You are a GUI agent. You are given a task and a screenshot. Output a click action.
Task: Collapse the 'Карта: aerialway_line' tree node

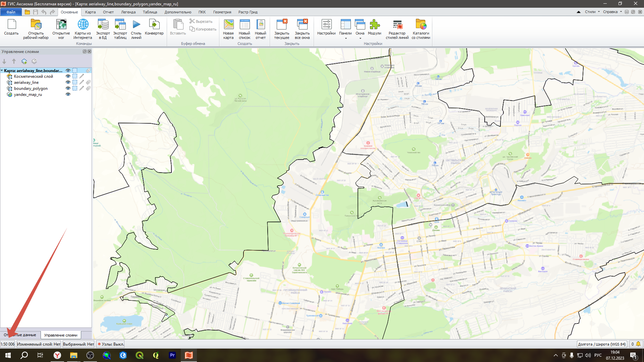coord(2,71)
